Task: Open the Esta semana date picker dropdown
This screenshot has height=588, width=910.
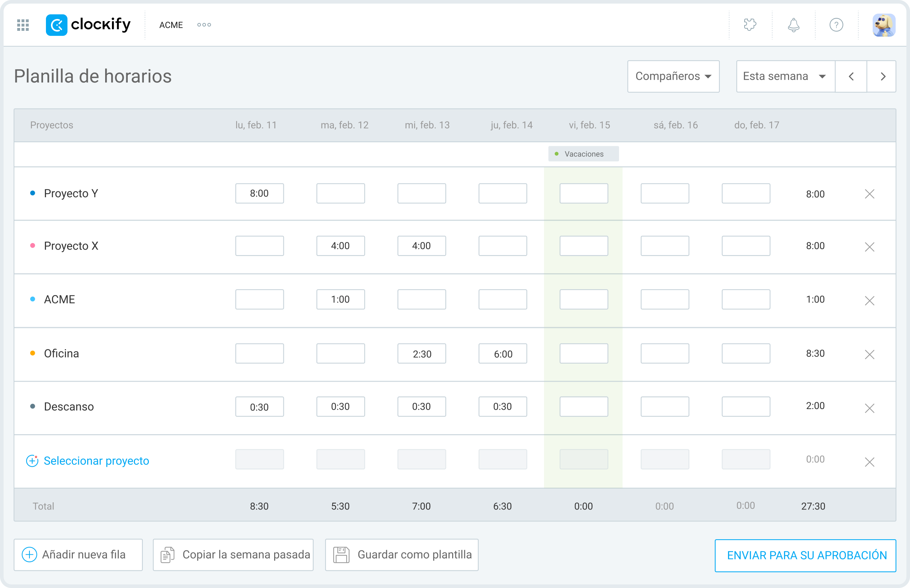Action: (x=785, y=76)
